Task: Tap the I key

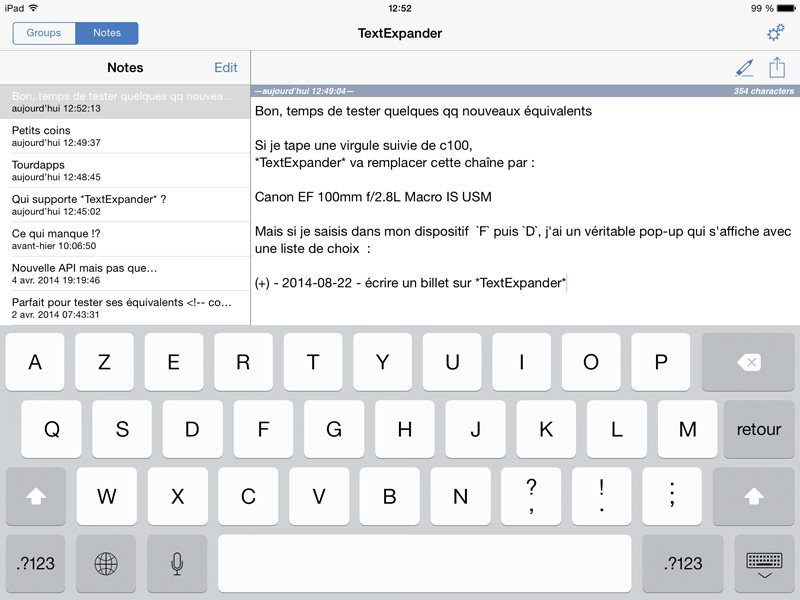Action: click(x=521, y=362)
